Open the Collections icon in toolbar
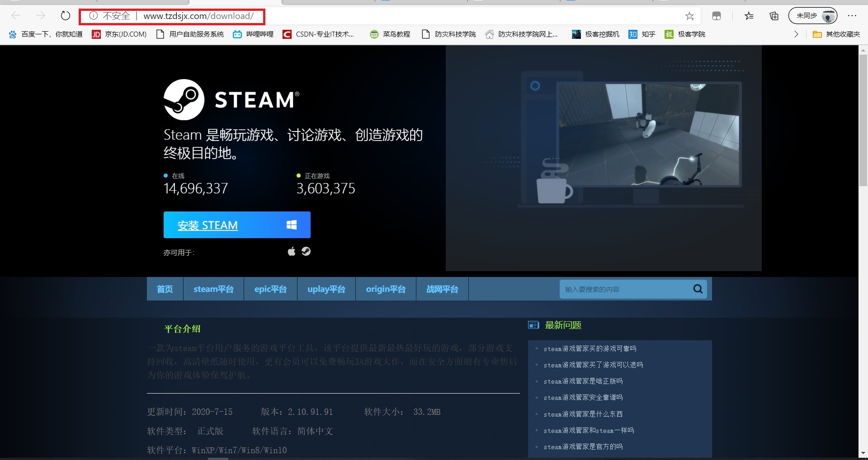Viewport: 868px width, 460px height. tap(774, 16)
